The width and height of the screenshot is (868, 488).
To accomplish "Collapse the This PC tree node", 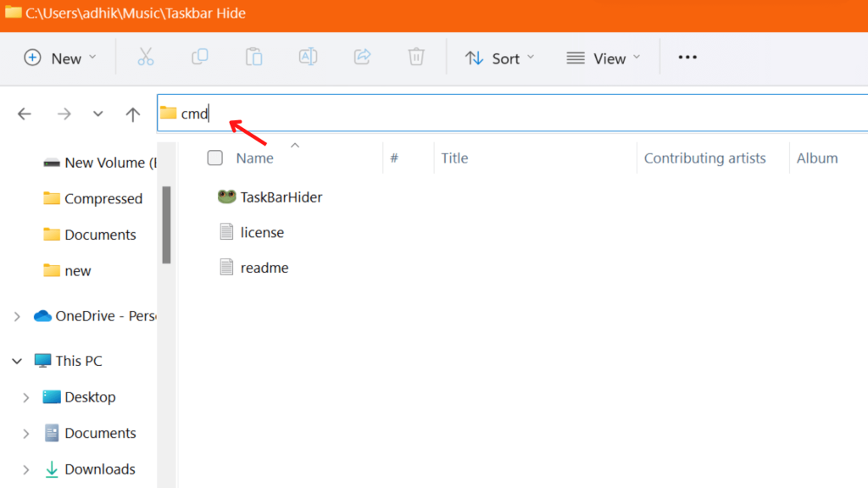I will point(17,361).
